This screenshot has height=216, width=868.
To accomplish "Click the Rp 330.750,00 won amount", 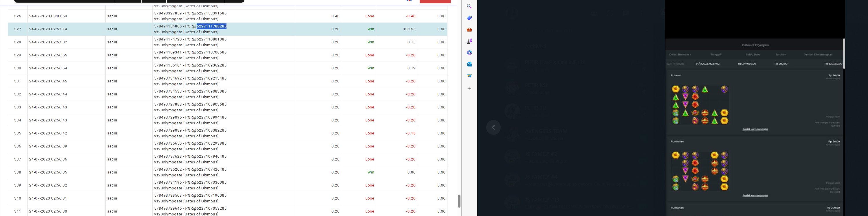I will (833, 64).
